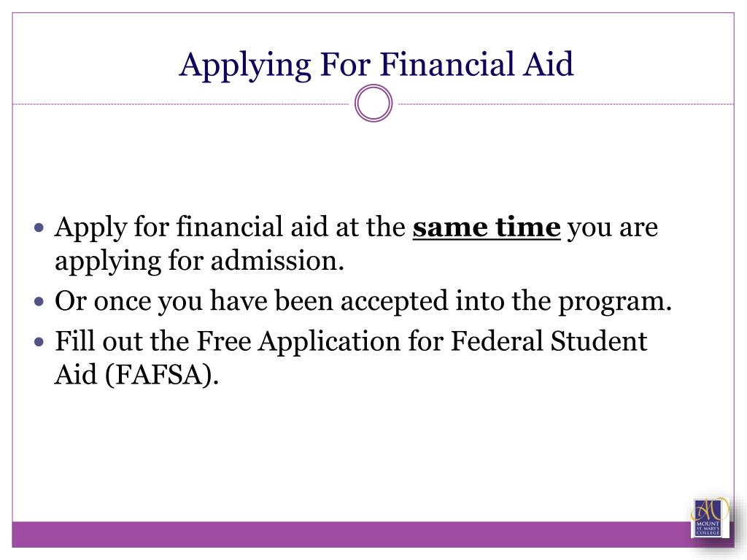
Task: Click the bullet dot before "Or once you"
Action: point(39,301)
